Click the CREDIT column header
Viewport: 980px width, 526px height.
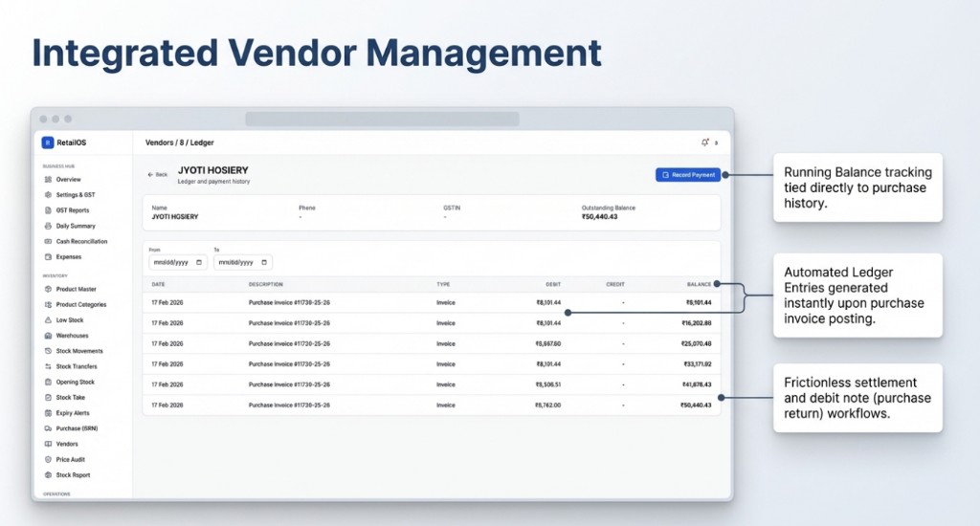click(x=615, y=284)
